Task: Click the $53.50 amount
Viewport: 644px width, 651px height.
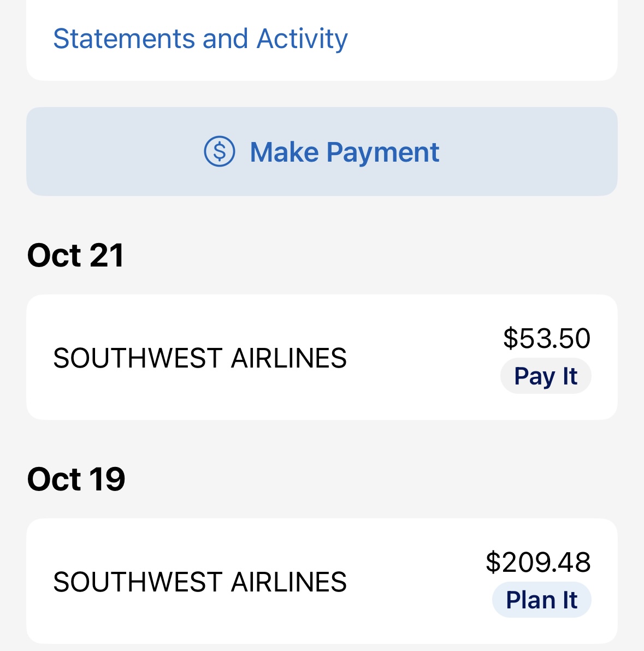Action: point(546,339)
